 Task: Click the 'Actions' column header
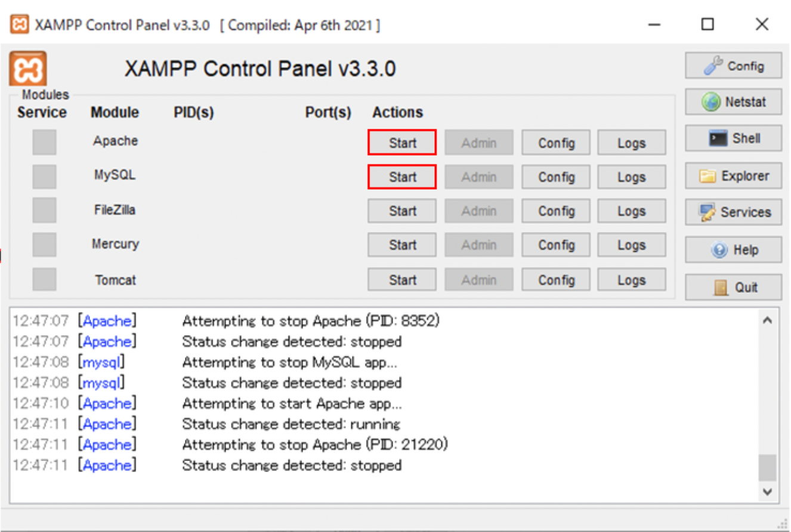pyautogui.click(x=398, y=112)
